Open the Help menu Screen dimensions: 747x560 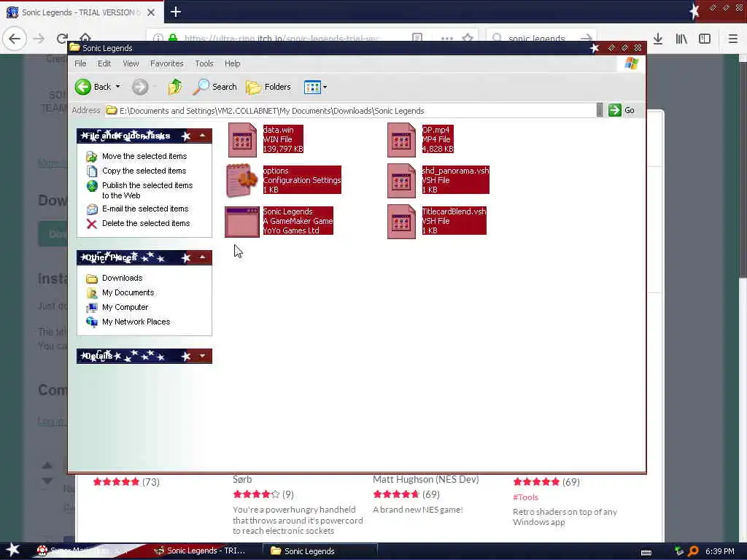[x=232, y=63]
